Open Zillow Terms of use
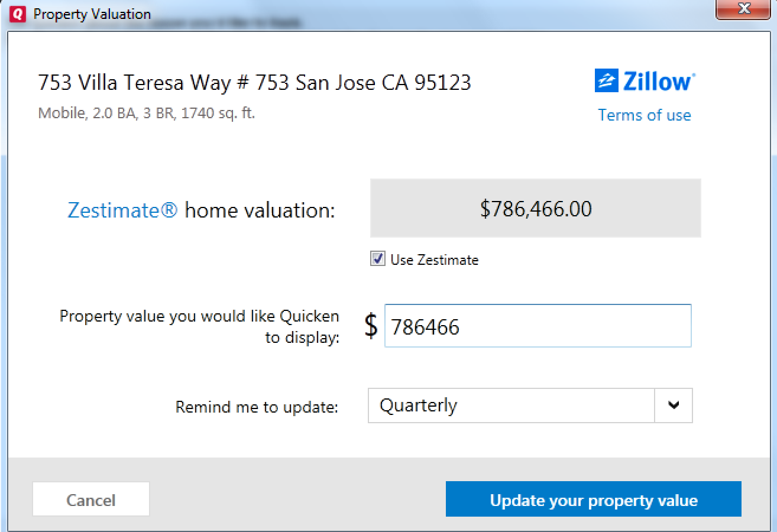Screen dimensions: 777x532 [644, 115]
